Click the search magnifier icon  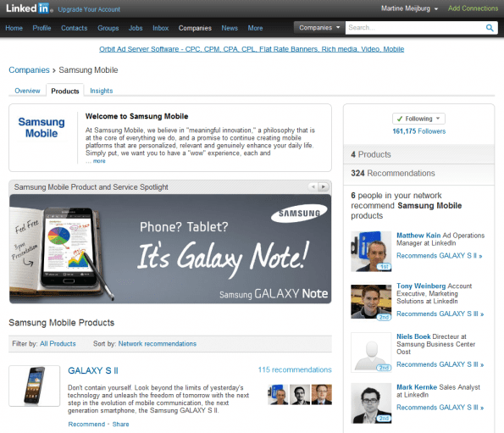click(490, 28)
